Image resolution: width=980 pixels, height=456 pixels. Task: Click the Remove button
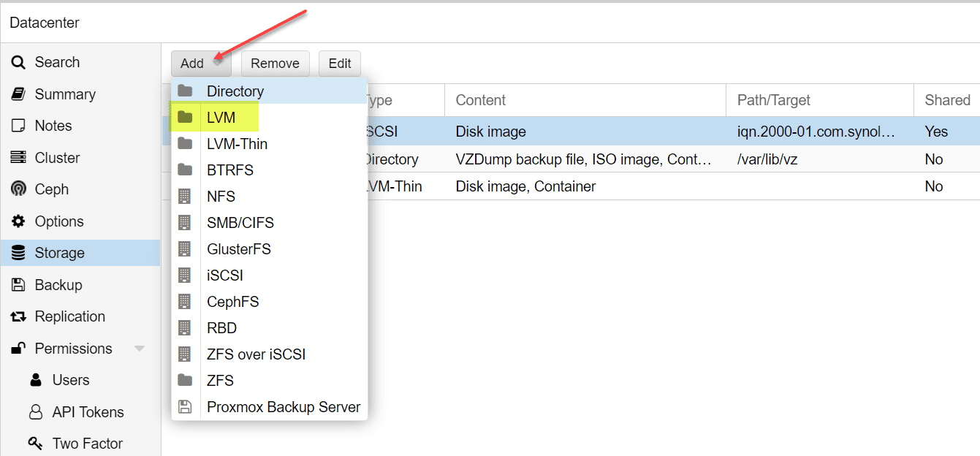[x=275, y=64]
